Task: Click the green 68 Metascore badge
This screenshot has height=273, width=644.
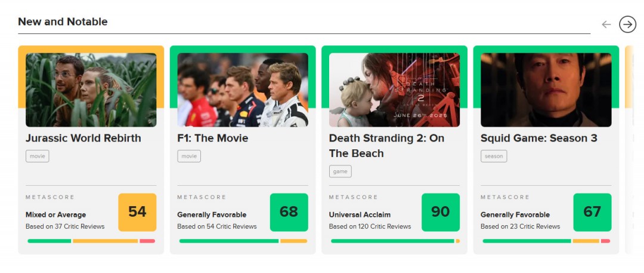Action: [289, 212]
